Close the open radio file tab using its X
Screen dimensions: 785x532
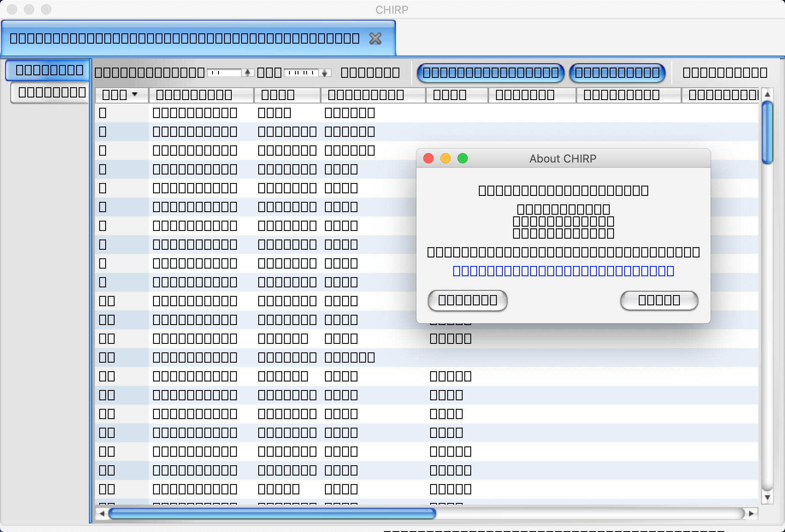click(x=375, y=38)
